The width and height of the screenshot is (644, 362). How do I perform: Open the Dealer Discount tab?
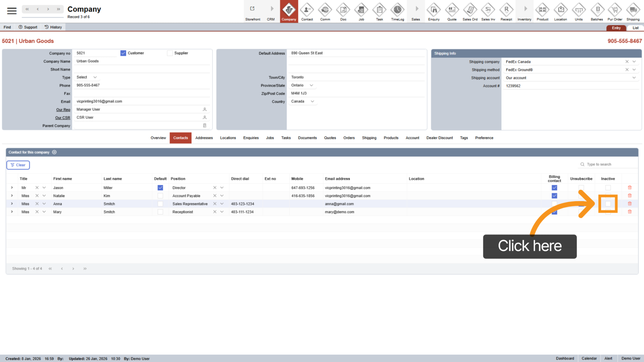point(439,138)
